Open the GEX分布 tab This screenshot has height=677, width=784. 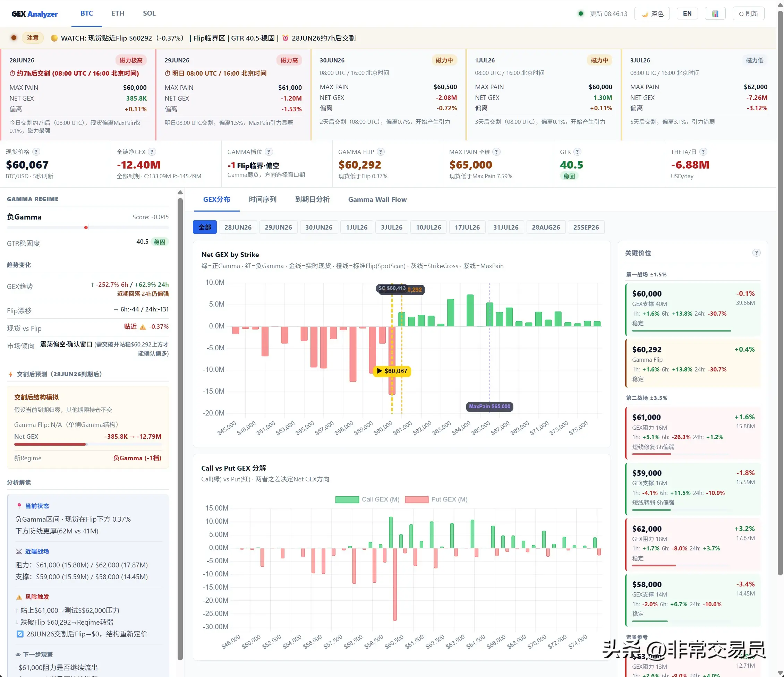point(216,199)
